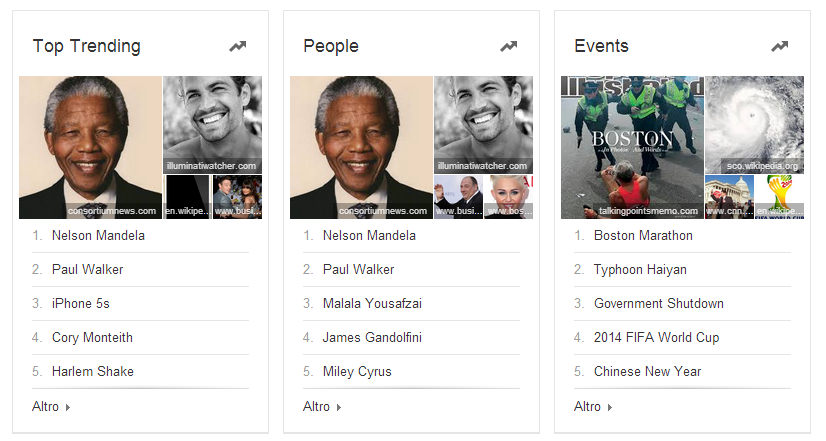Click the trending arrow icon in Events

click(779, 46)
